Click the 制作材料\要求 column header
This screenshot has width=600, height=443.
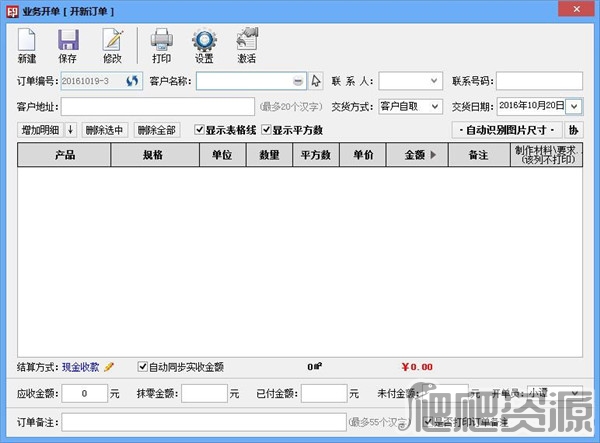[x=546, y=155]
